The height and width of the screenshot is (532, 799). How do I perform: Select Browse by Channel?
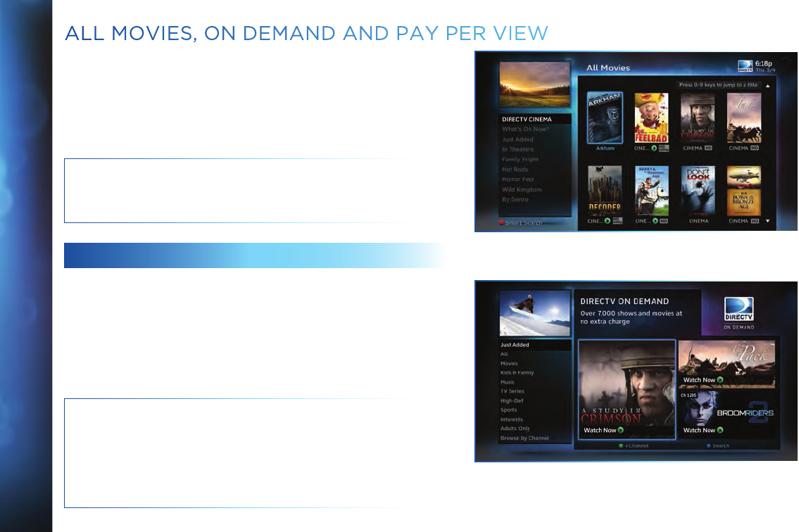point(524,438)
